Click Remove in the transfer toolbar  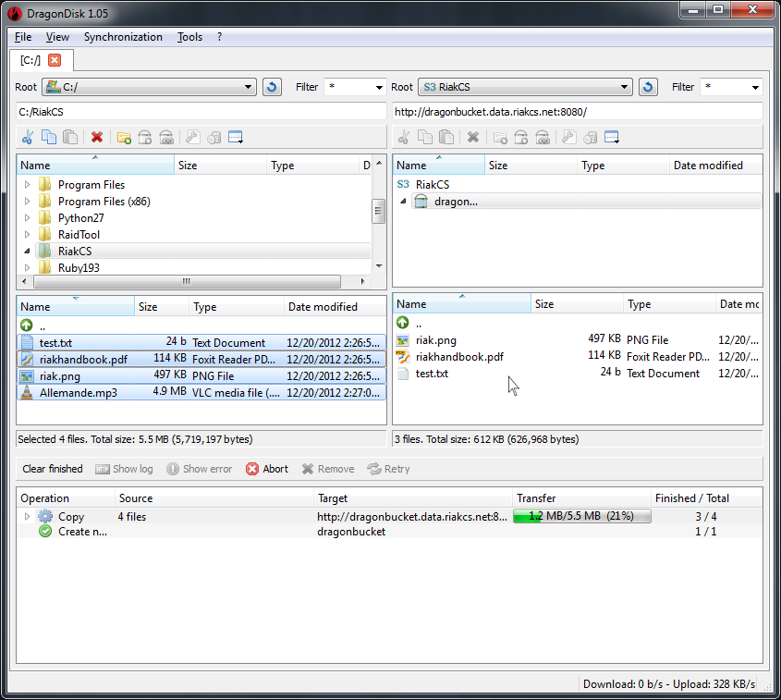328,469
